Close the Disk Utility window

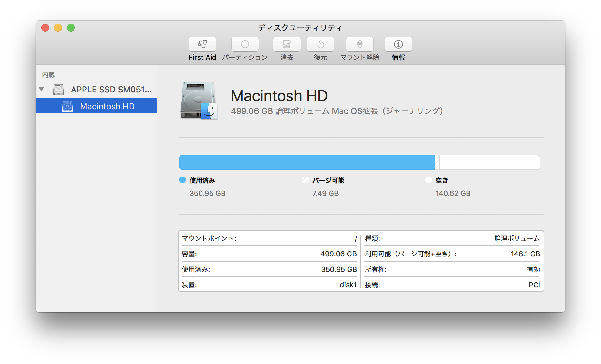(x=45, y=28)
